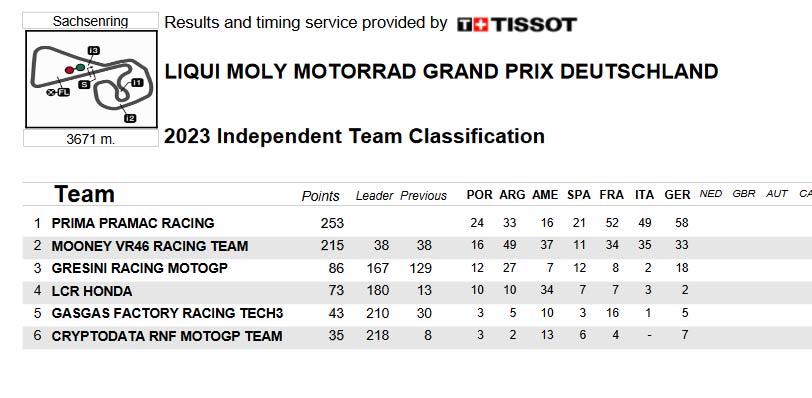This screenshot has width=812, height=398.
Task: Select the Previous column header
Action: point(424,196)
